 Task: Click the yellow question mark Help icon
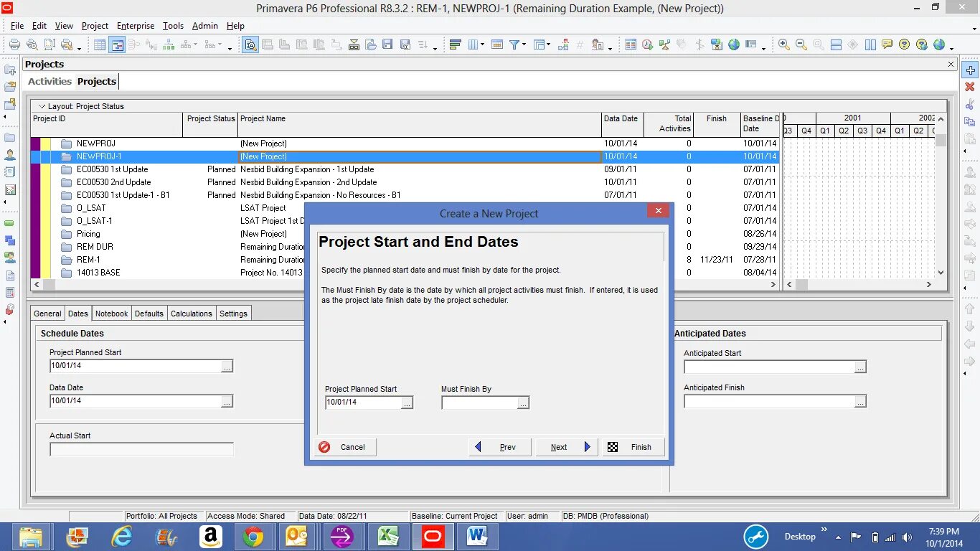tap(904, 44)
